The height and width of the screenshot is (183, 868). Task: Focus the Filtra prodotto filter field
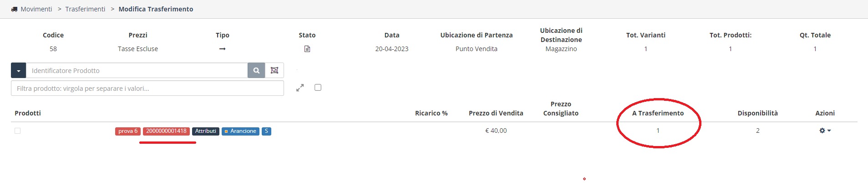(147, 88)
